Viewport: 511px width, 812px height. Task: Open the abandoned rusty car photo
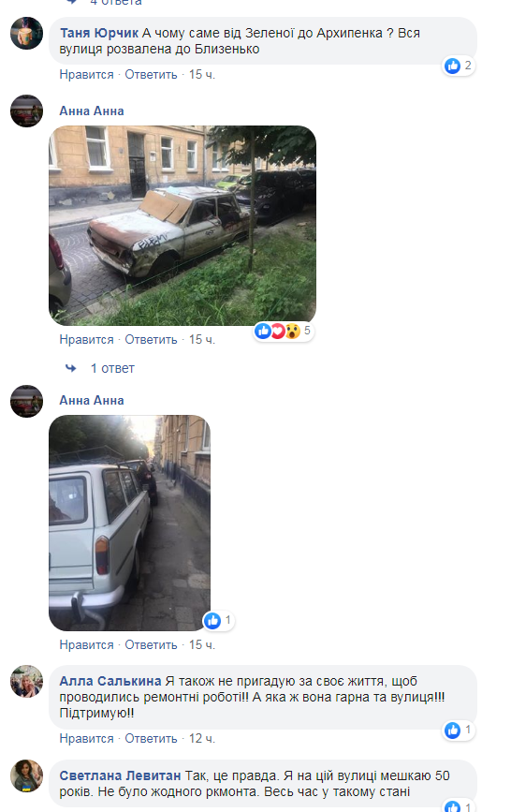[x=182, y=226]
